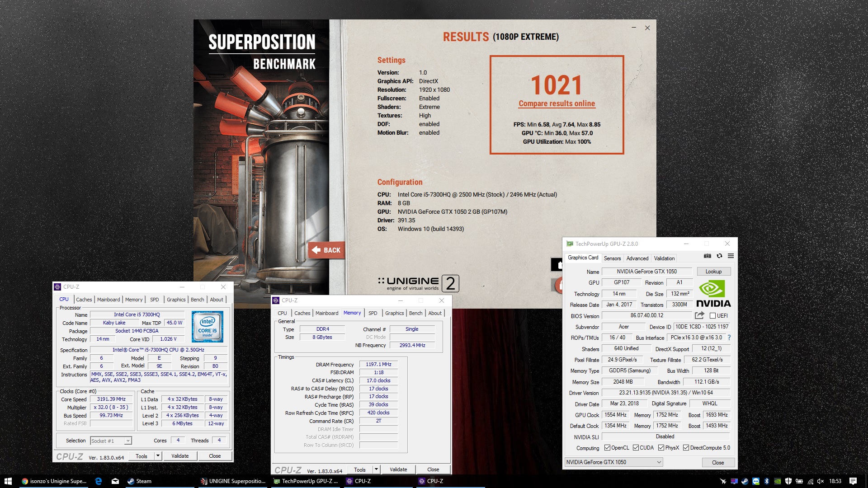Click Close button in GPU-Z window

(718, 462)
